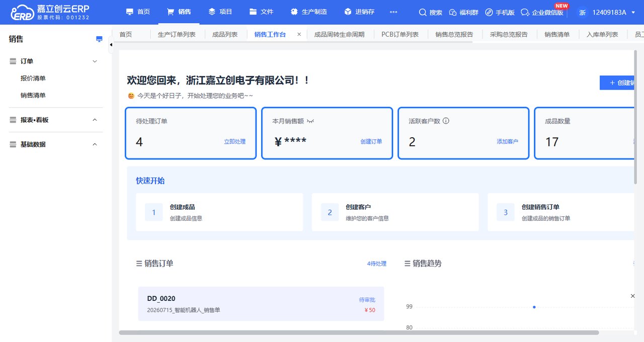The image size is (644, 342).
Task: Switch to the 首页 page tab
Action: click(125, 34)
